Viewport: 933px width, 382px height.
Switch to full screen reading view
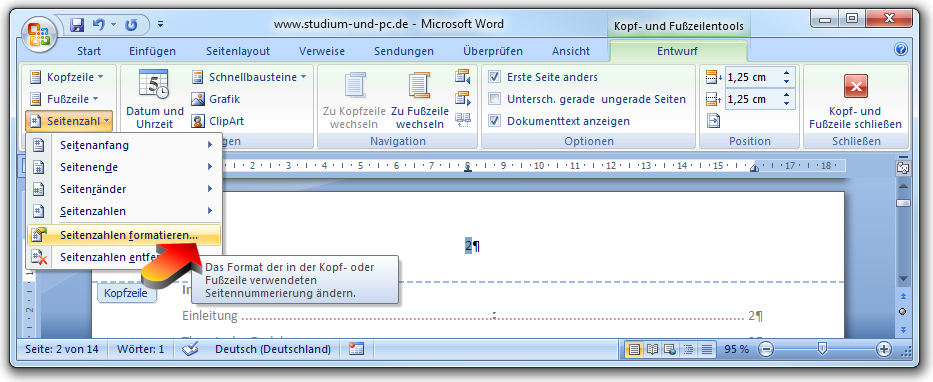pyautogui.click(x=652, y=349)
